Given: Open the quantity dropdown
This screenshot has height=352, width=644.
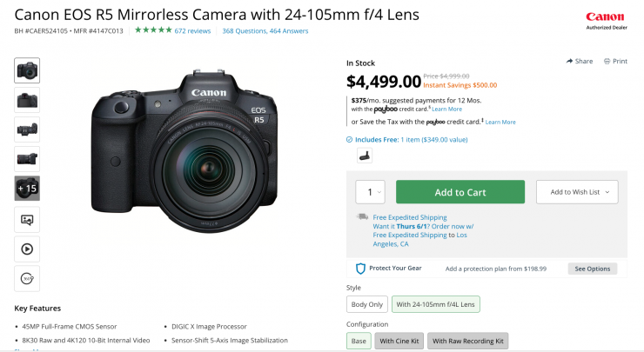Looking at the screenshot, I should click(x=370, y=192).
